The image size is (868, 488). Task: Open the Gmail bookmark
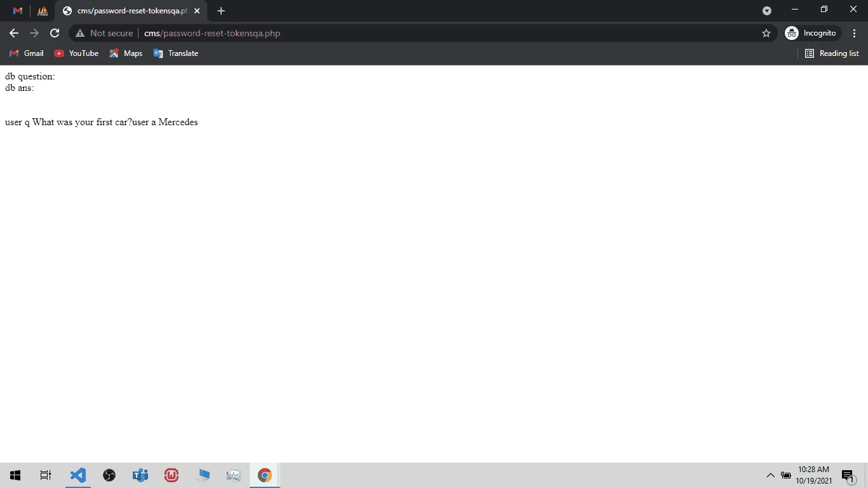click(27, 53)
